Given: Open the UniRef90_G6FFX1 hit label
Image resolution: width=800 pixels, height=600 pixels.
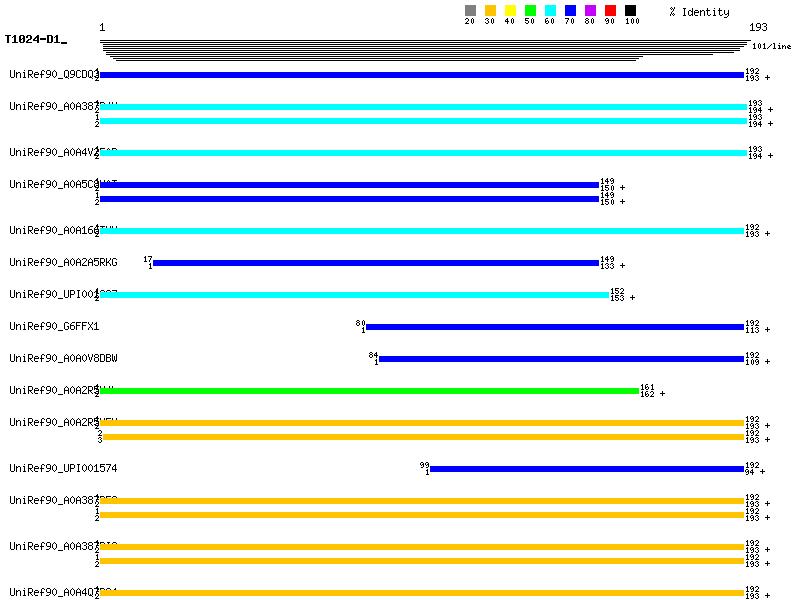Looking at the screenshot, I should coord(54,326).
